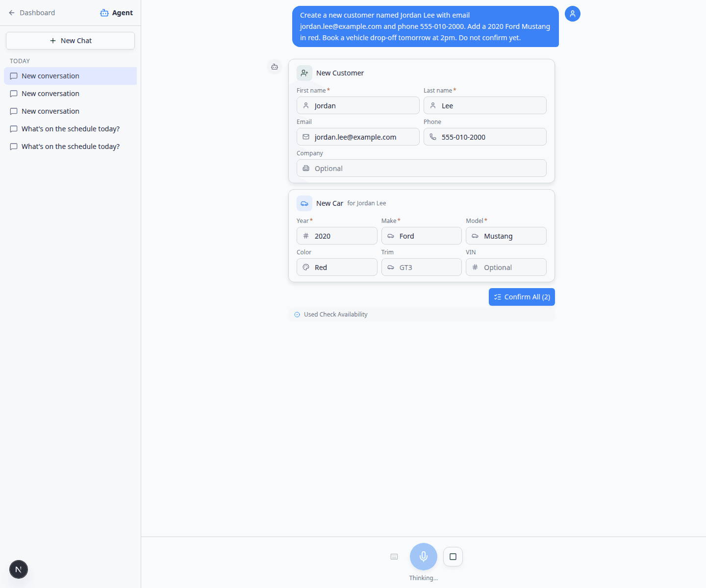Click the person icon in Last name field

click(x=433, y=105)
